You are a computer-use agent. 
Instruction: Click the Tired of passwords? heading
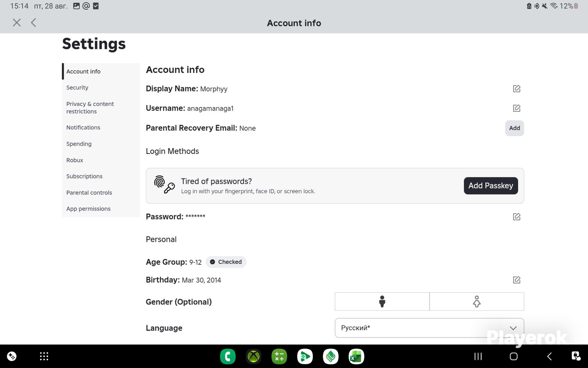(x=216, y=181)
